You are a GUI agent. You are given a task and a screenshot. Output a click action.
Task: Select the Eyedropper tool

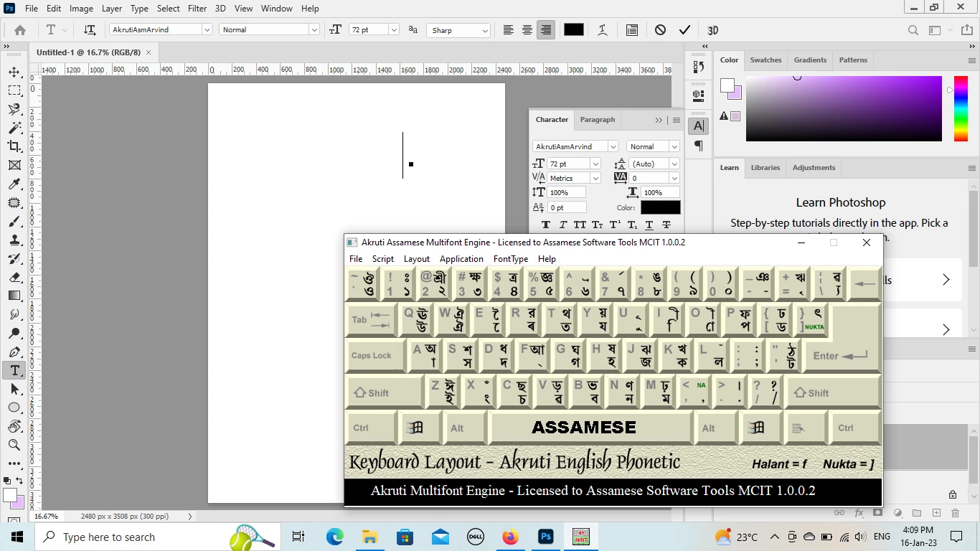[14, 184]
